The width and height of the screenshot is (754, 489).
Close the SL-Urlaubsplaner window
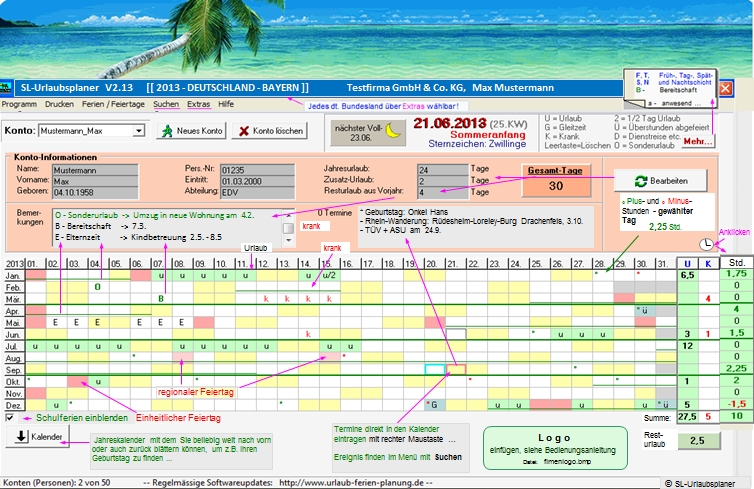coord(725,88)
